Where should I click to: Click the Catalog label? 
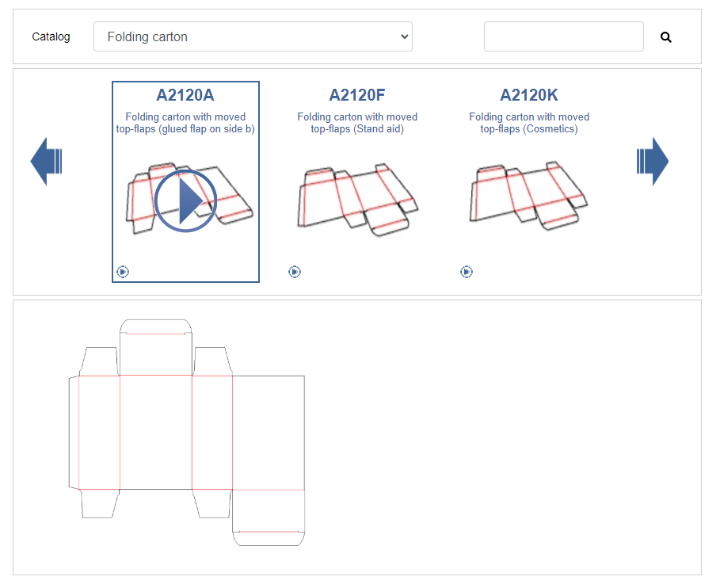tap(51, 36)
